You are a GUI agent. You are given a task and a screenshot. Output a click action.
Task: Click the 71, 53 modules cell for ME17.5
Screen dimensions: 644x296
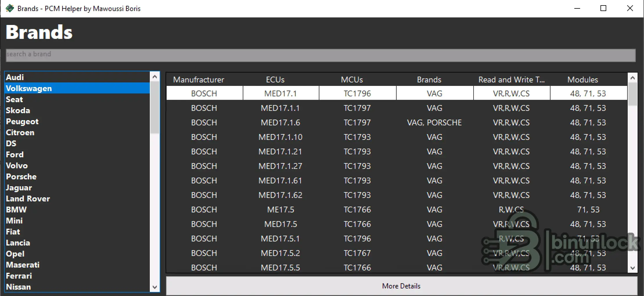588,210
